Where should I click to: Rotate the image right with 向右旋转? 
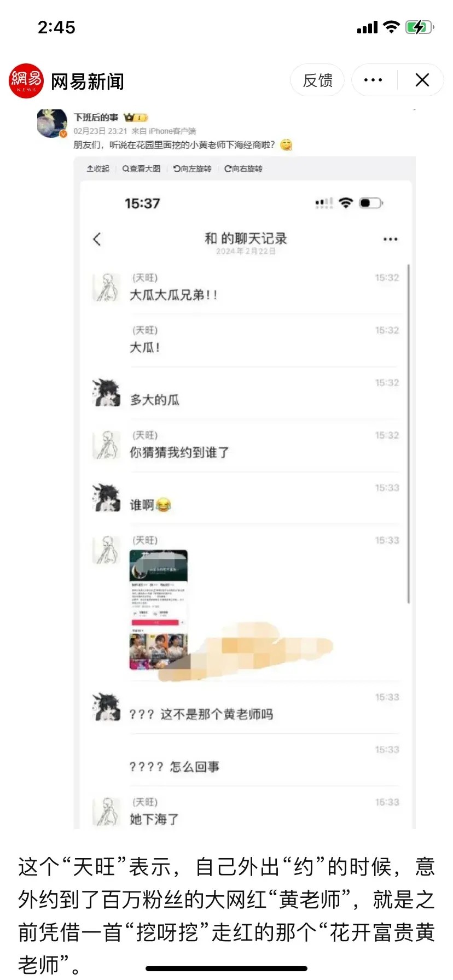point(243,168)
